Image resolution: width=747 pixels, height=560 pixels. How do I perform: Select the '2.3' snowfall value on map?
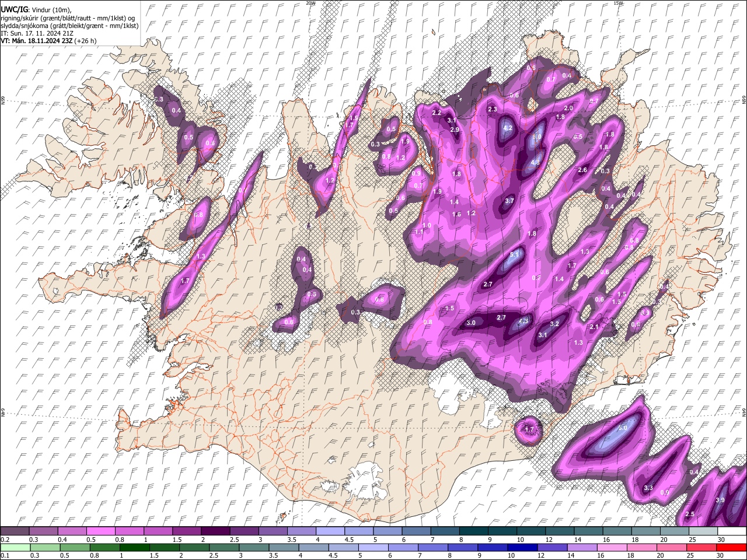point(492,110)
